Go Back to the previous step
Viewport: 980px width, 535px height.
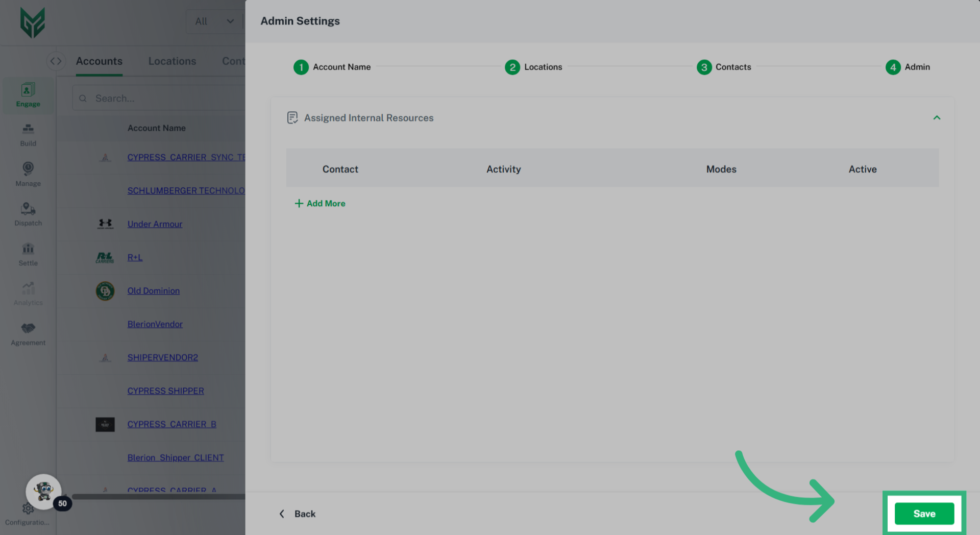(x=298, y=514)
